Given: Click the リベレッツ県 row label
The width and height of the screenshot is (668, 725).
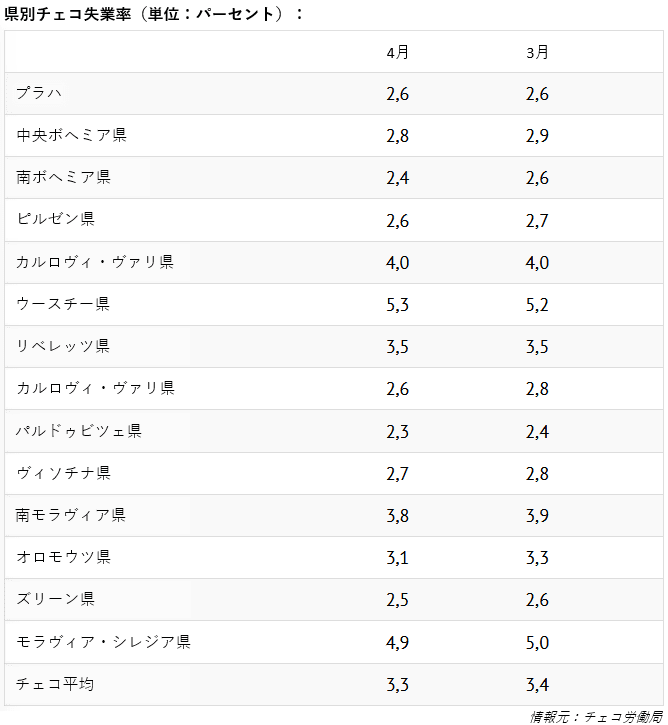Looking at the screenshot, I should pyautogui.click(x=63, y=346).
